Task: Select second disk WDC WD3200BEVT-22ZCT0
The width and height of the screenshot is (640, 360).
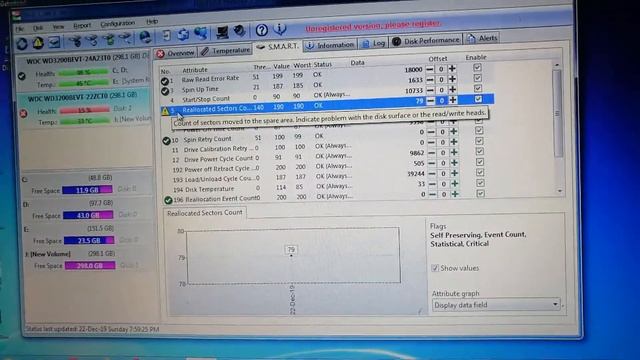Action: (x=84, y=109)
